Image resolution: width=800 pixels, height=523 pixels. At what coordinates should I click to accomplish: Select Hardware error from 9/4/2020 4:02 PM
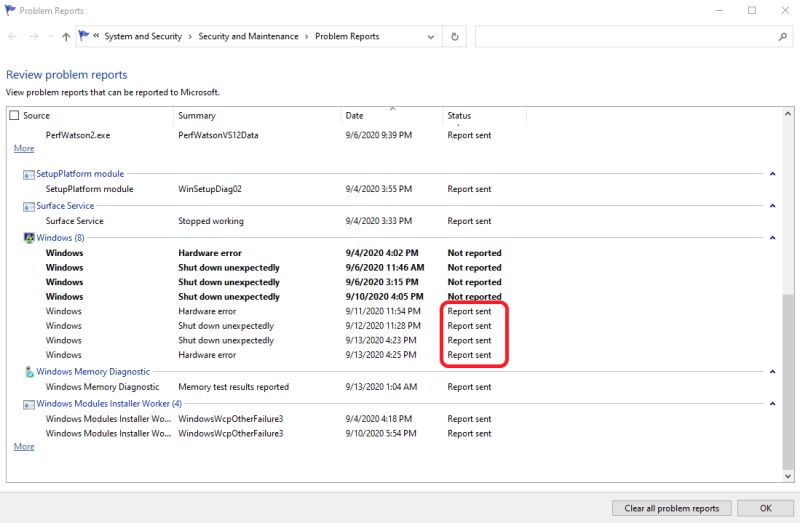click(273, 253)
